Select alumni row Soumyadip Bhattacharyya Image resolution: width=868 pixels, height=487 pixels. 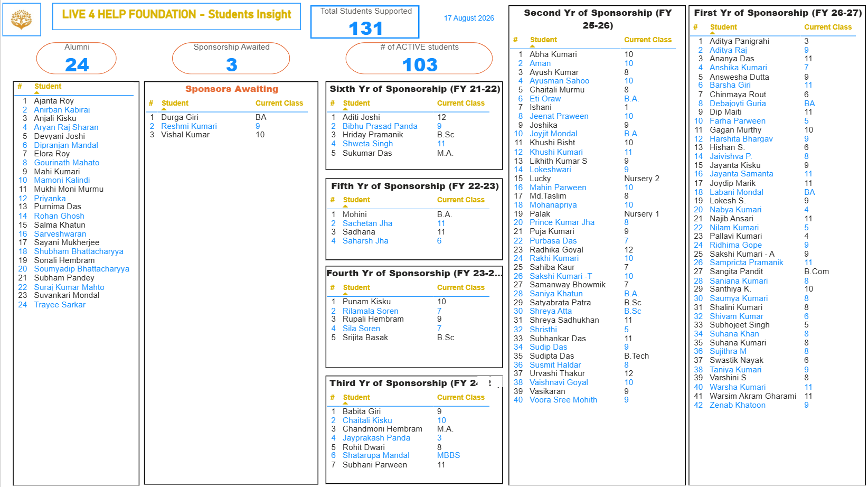tap(74, 269)
